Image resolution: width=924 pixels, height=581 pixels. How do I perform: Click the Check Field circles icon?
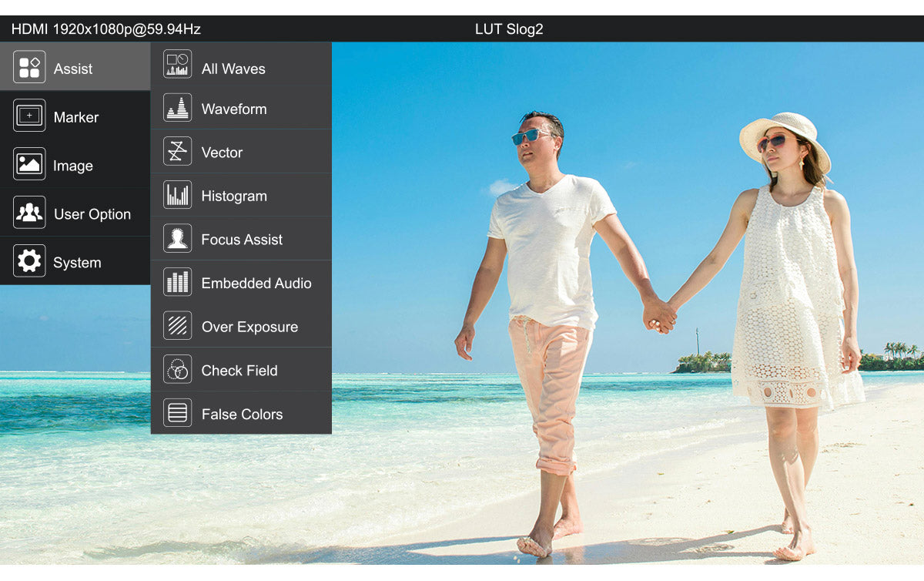click(x=177, y=370)
